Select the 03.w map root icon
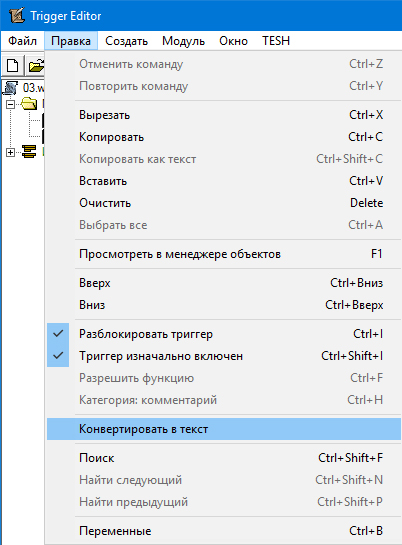 pos(10,88)
